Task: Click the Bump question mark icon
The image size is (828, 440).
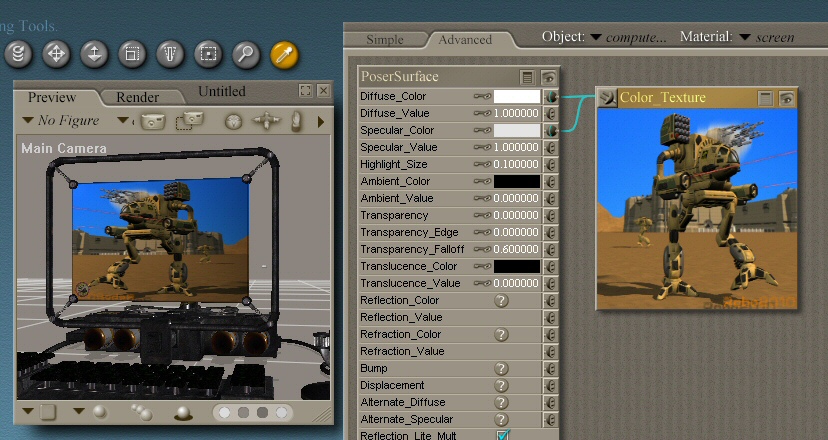Action: tap(501, 368)
